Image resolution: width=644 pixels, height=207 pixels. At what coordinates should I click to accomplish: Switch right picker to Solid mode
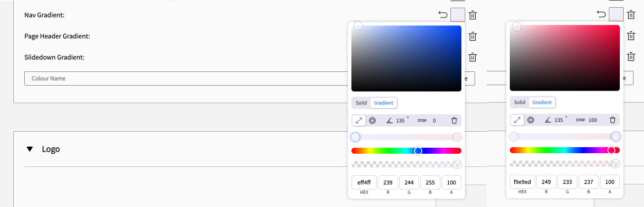pyautogui.click(x=520, y=103)
